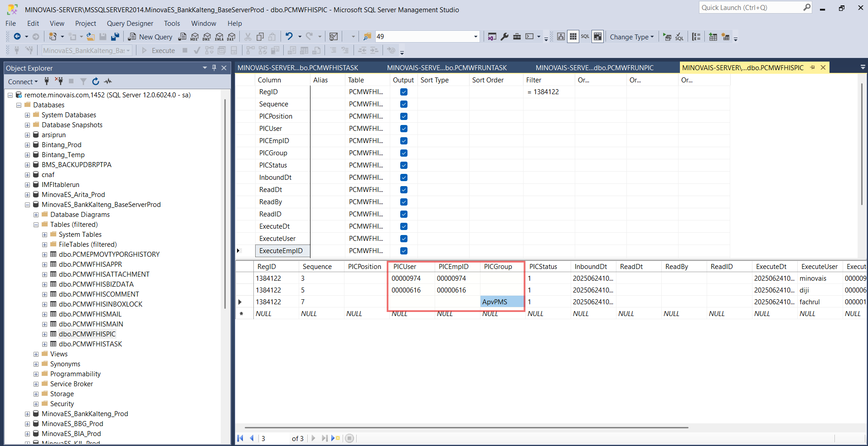This screenshot has height=446, width=868.
Task: Uncheck Output checkbox for PICUser row
Action: point(404,129)
